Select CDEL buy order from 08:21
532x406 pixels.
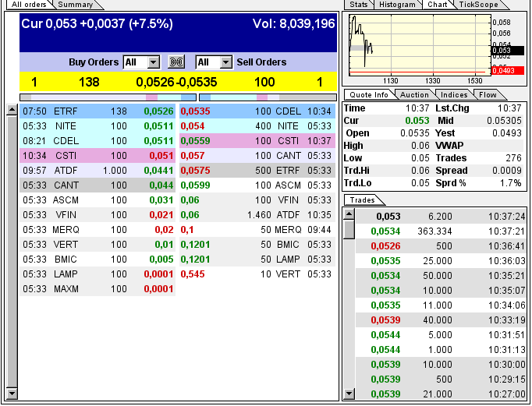98,140
